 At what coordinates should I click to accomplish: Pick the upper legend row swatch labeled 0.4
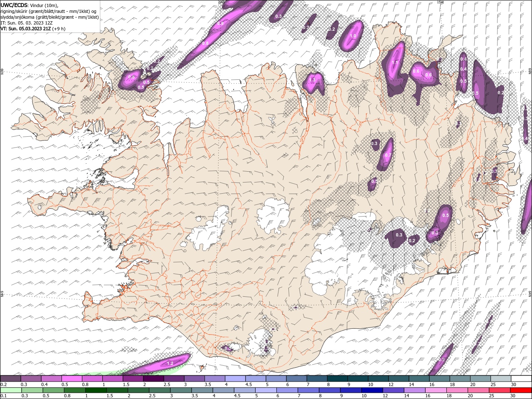[51, 379]
